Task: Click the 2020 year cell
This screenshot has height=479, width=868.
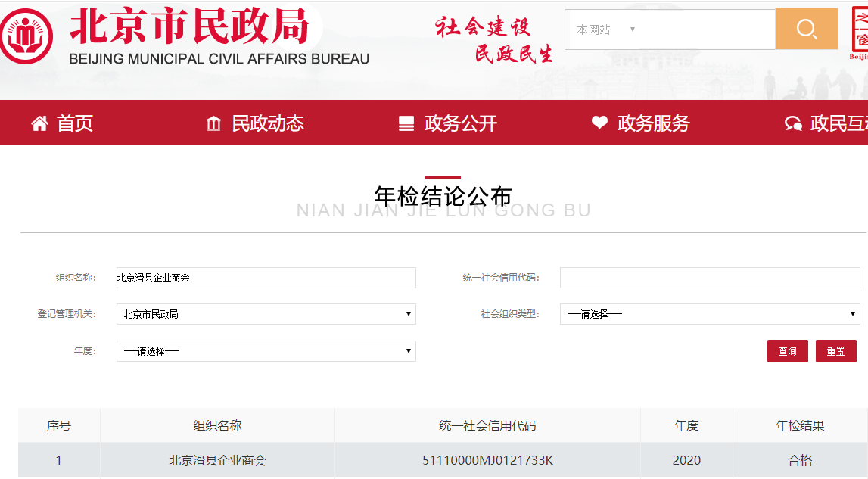Action: click(x=686, y=460)
